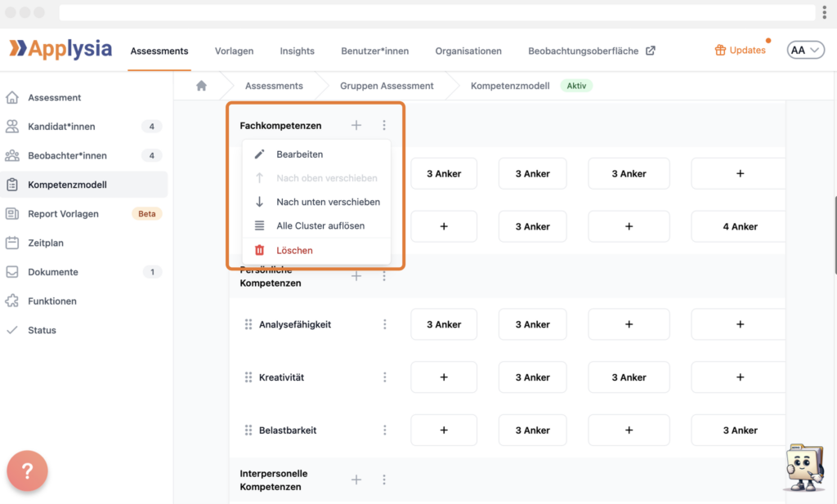The image size is (837, 504).
Task: Choose Löschen from the context menu
Action: coord(294,251)
